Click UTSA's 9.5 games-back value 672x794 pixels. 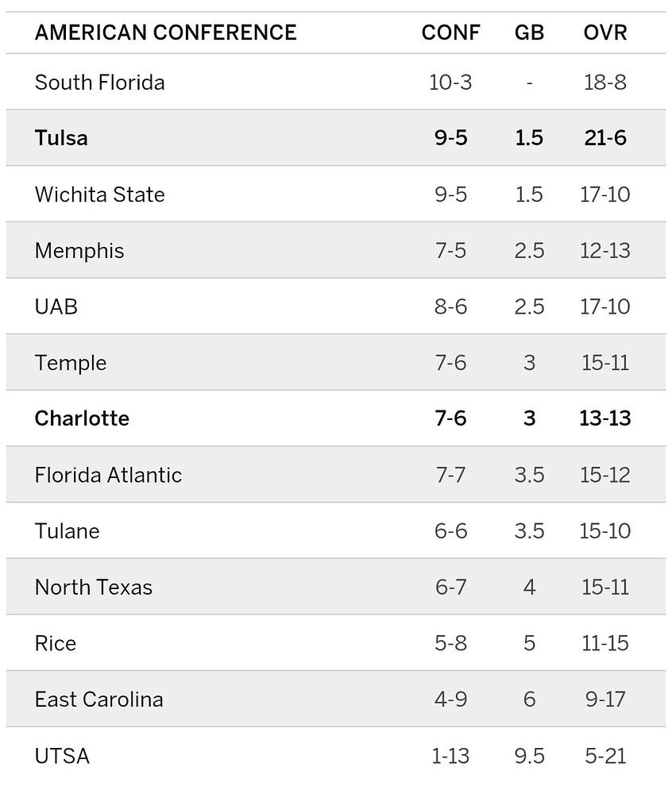coord(529,756)
